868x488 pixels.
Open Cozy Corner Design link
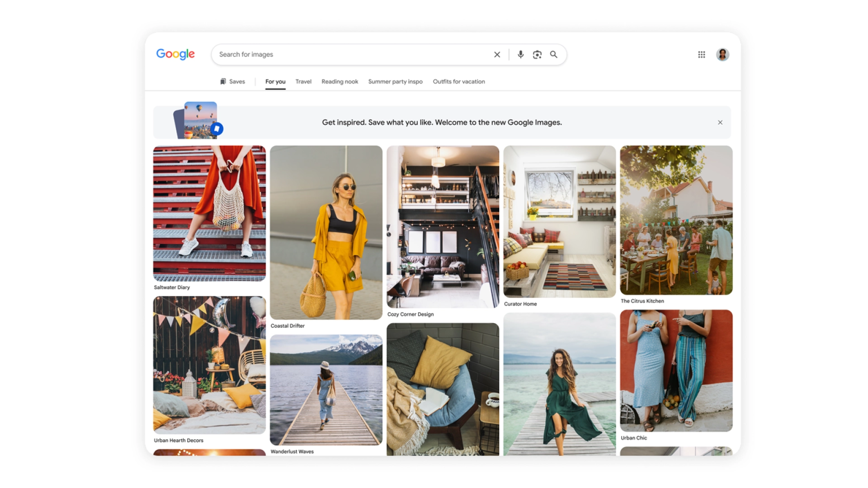(x=410, y=314)
